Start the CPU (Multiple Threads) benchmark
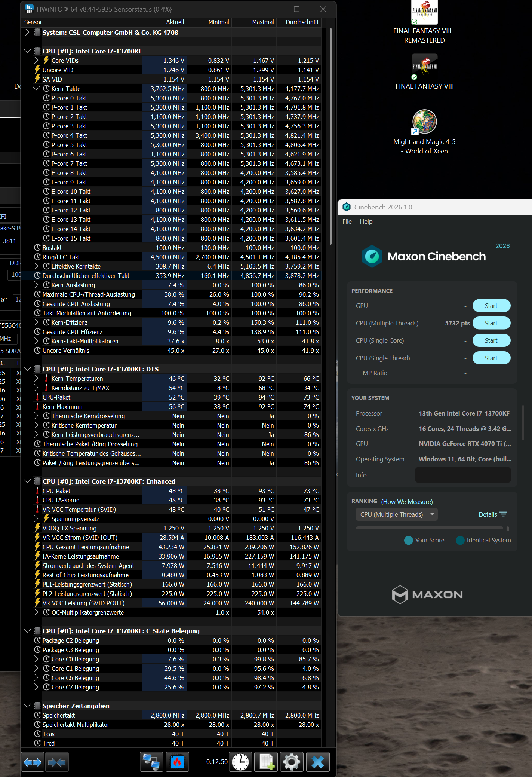The image size is (532, 777). pos(491,323)
